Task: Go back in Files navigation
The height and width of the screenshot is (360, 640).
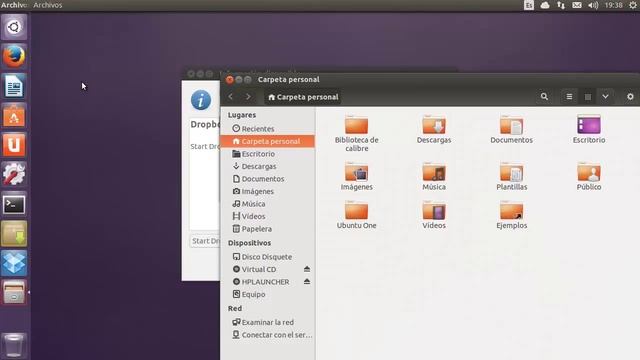Action: pos(231,97)
